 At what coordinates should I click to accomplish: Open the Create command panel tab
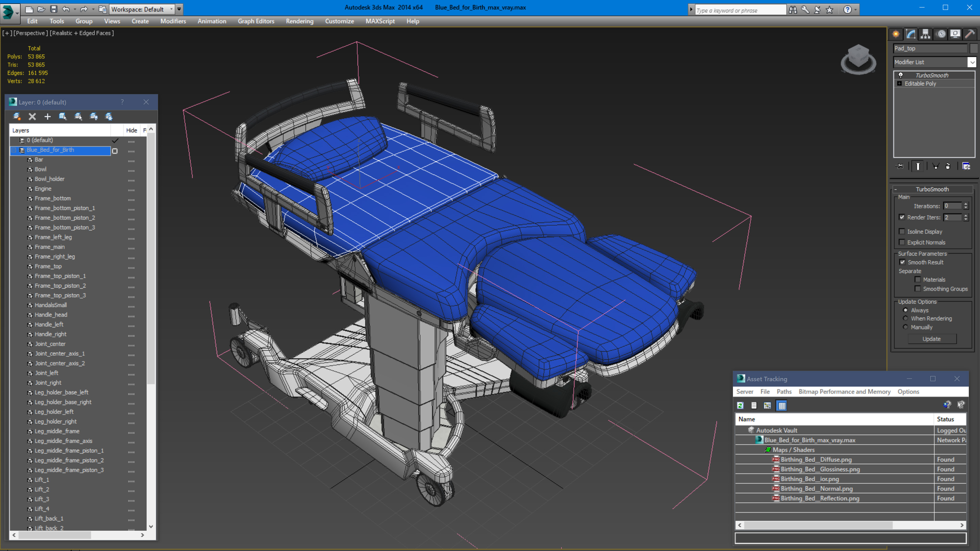(896, 34)
